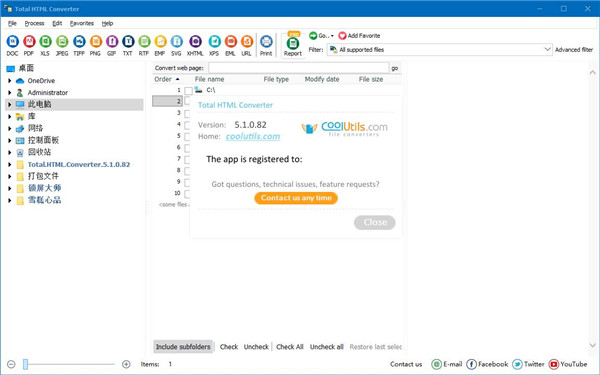Open the Help menu
The height and width of the screenshot is (375, 600).
pos(108,23)
